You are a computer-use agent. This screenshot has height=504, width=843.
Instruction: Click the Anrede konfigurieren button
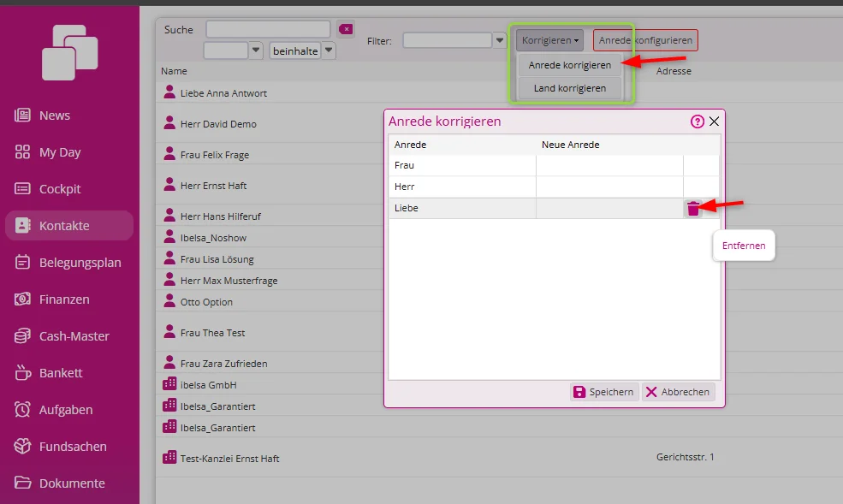pyautogui.click(x=645, y=40)
